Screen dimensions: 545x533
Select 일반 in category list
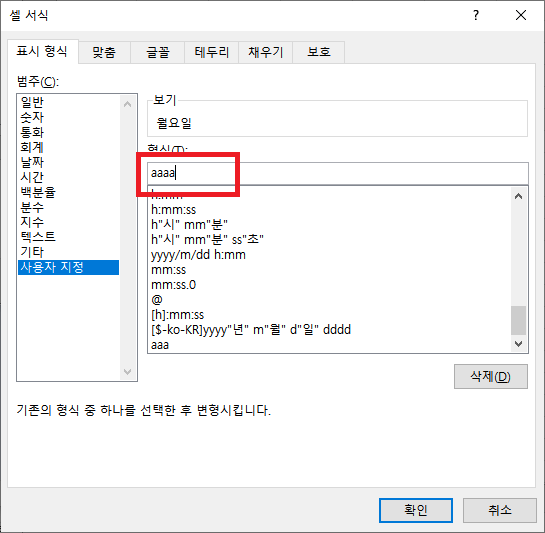pos(68,102)
